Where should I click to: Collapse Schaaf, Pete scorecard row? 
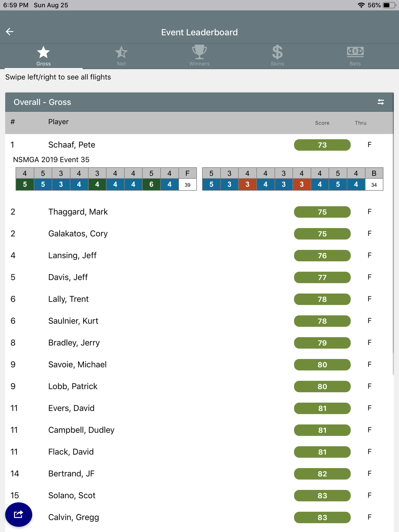pos(72,145)
